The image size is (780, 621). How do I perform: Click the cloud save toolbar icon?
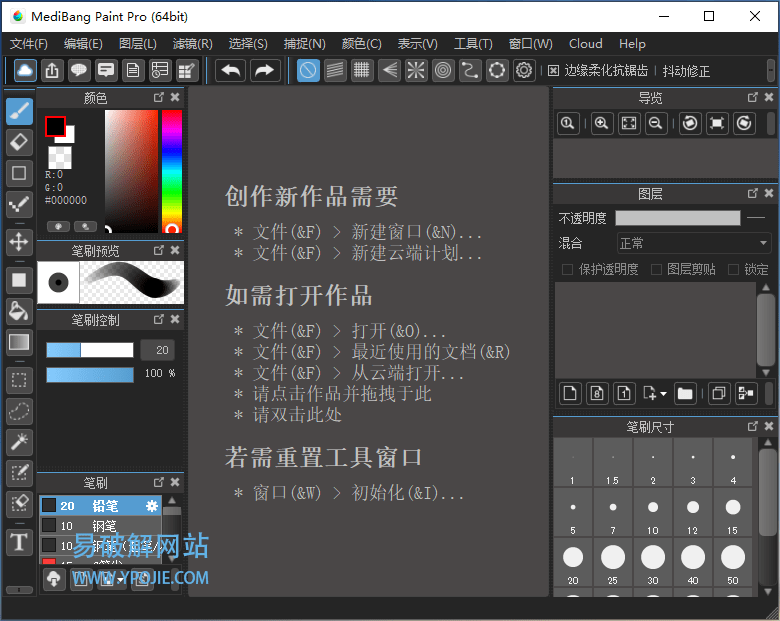[25, 70]
